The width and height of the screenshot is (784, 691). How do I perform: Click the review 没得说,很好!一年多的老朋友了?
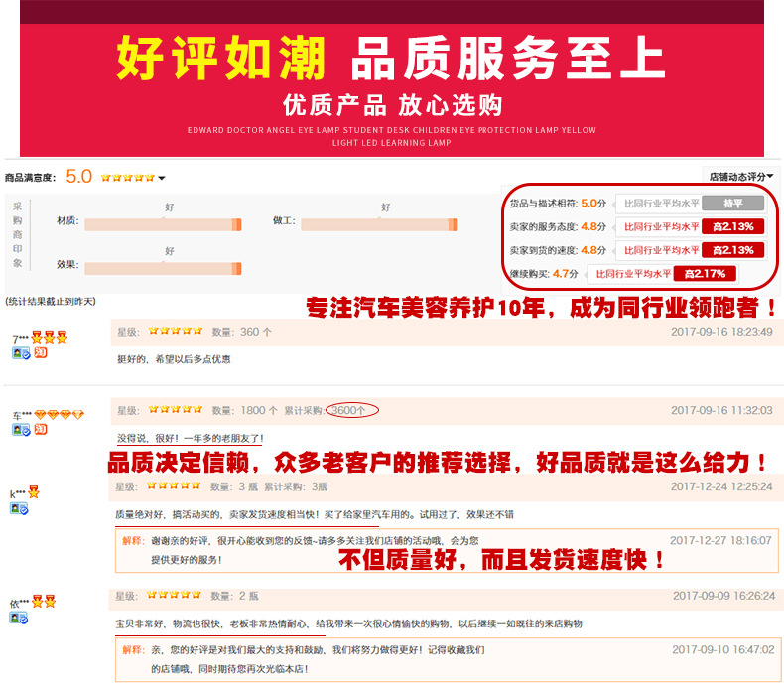point(191,438)
